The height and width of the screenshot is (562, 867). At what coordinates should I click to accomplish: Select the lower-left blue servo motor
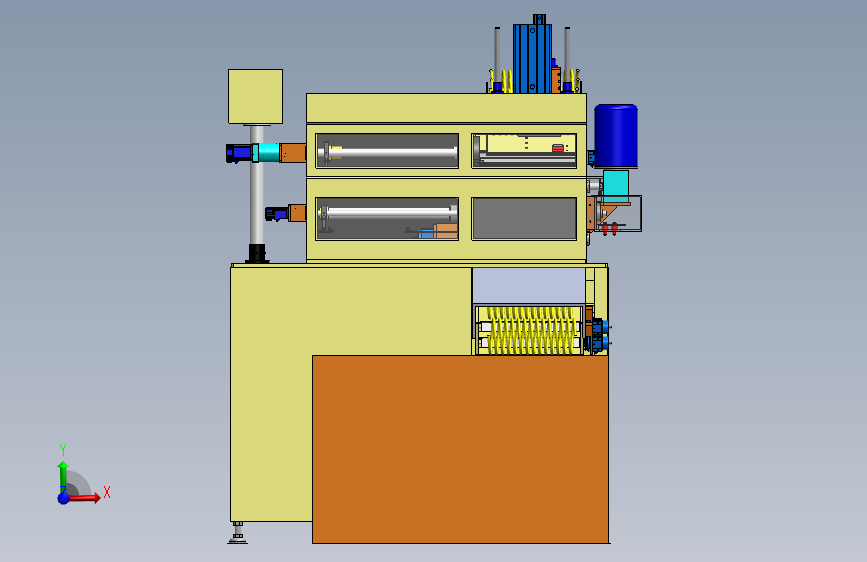276,214
